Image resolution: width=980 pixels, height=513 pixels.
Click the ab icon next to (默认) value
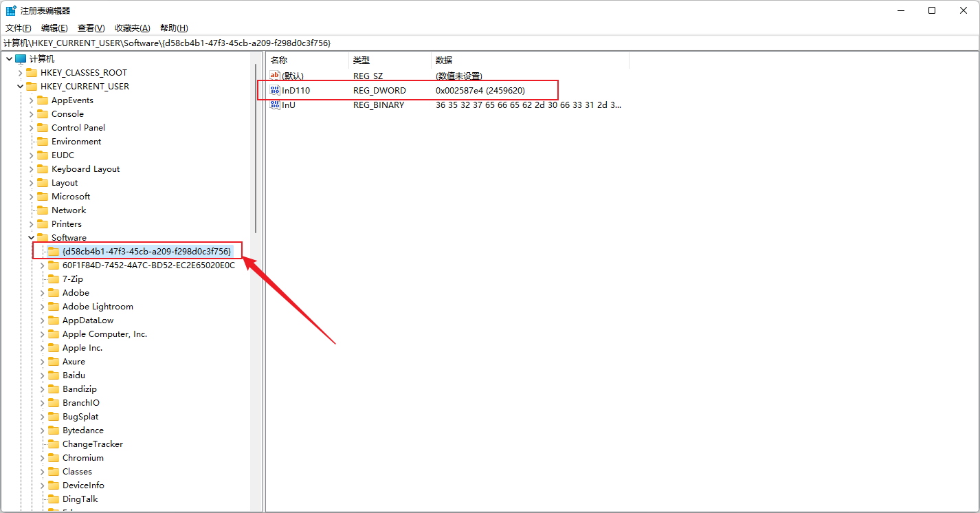pyautogui.click(x=274, y=76)
